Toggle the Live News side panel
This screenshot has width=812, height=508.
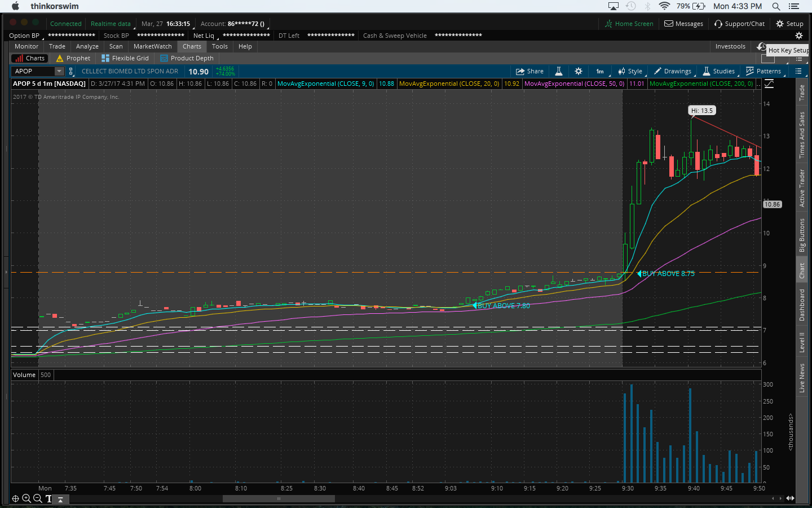click(x=802, y=378)
